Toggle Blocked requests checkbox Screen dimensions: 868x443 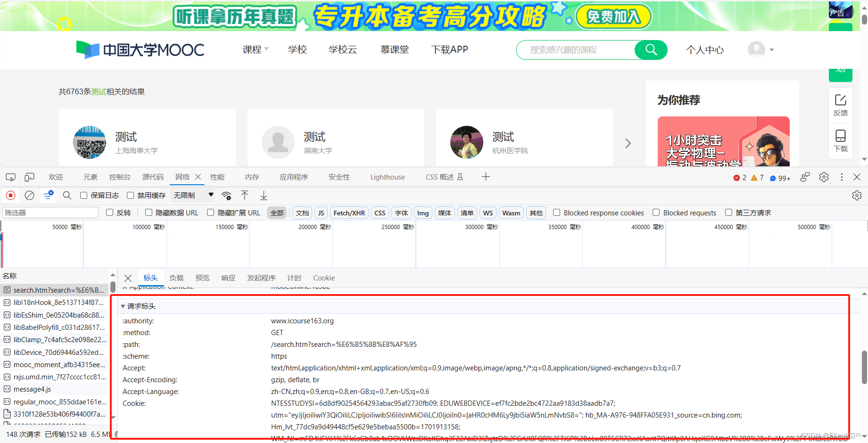(656, 213)
